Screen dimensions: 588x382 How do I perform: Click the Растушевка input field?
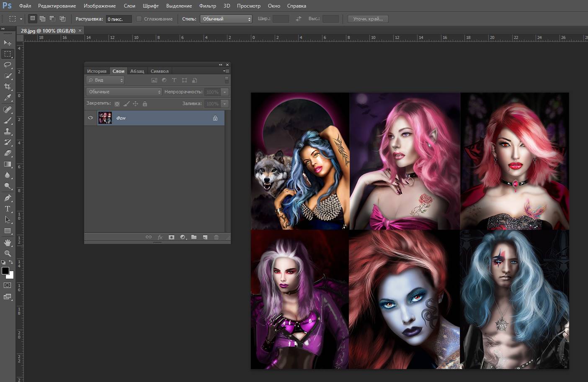[119, 19]
